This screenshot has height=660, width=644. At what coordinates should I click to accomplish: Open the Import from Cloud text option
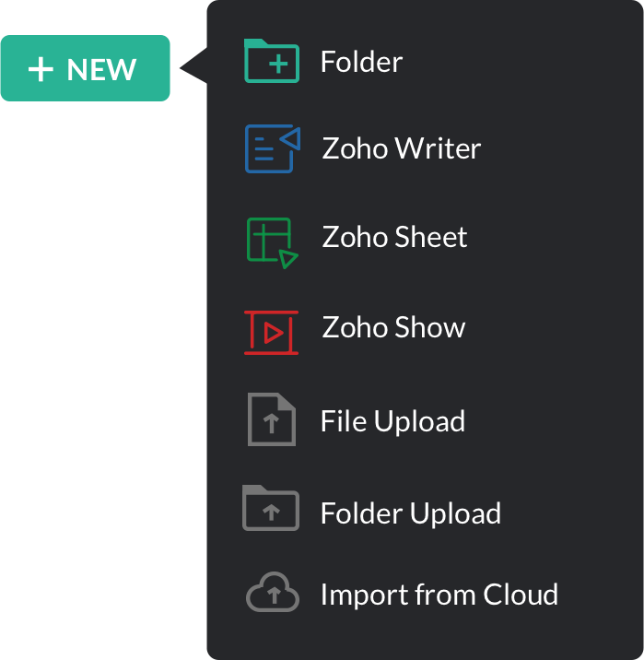click(x=439, y=595)
